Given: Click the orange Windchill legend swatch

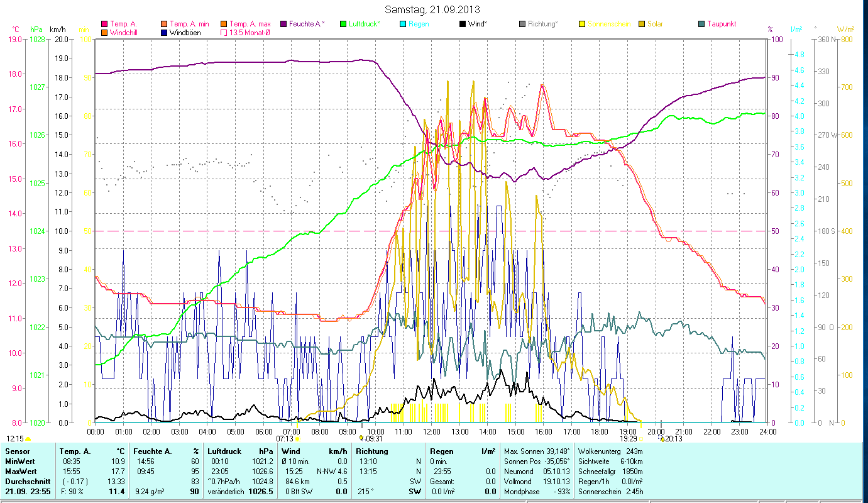Looking at the screenshot, I should tap(104, 33).
